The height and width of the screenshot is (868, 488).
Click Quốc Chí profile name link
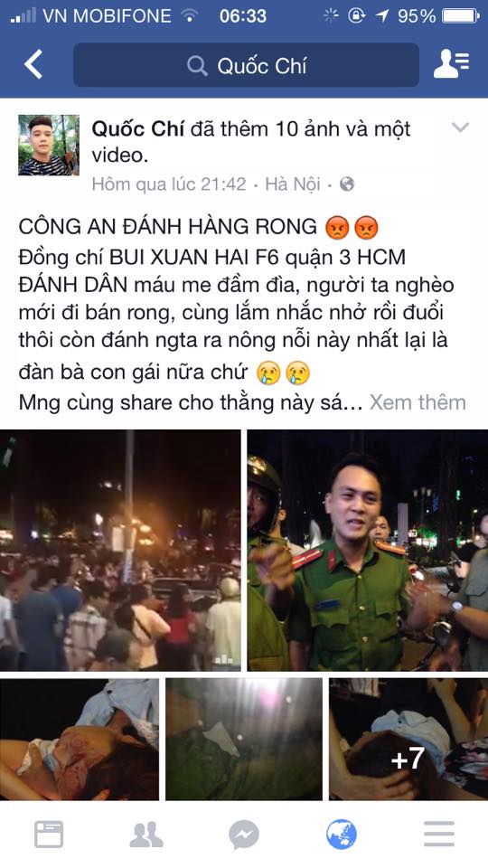click(138, 129)
